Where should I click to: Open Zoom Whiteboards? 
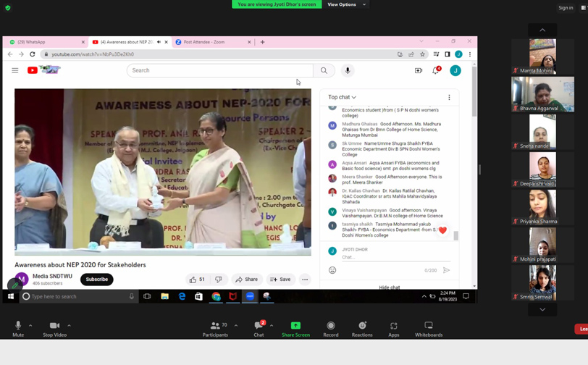[x=428, y=328]
